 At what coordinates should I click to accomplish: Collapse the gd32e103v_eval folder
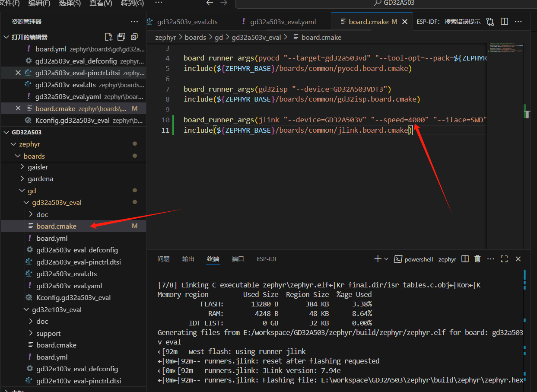coord(27,309)
